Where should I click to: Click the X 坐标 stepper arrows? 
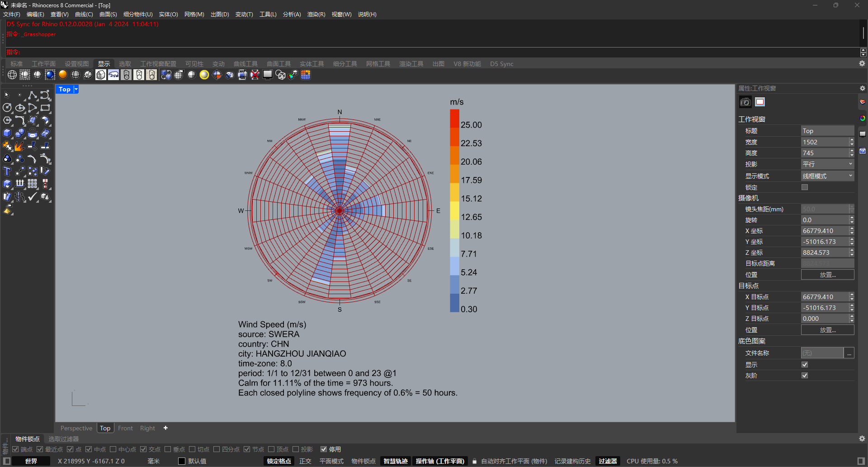852,231
